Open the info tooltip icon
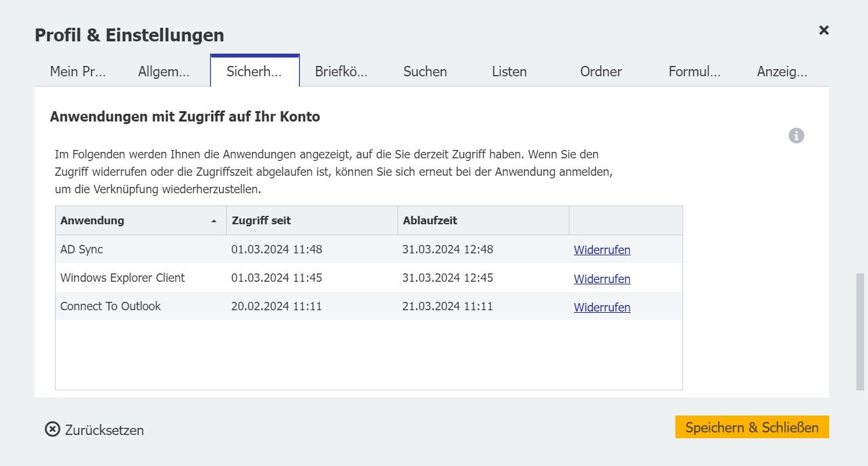Screen dimensions: 868x466 click(x=796, y=135)
